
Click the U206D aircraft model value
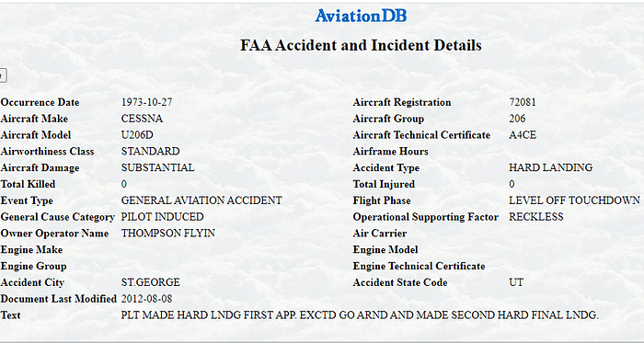(137, 135)
